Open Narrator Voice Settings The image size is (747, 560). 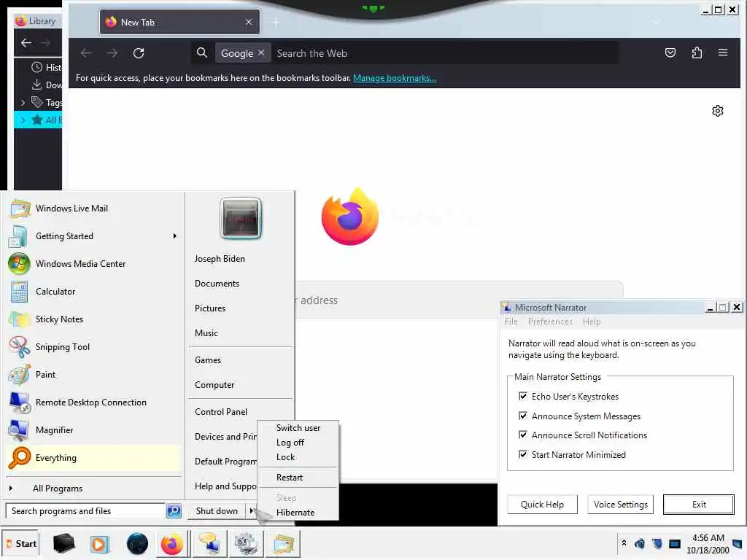tap(620, 505)
